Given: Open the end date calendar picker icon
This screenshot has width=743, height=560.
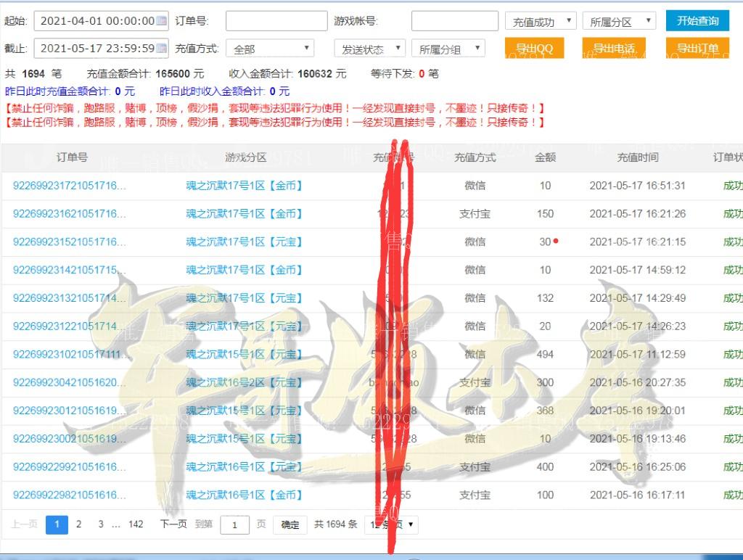Looking at the screenshot, I should tap(161, 49).
